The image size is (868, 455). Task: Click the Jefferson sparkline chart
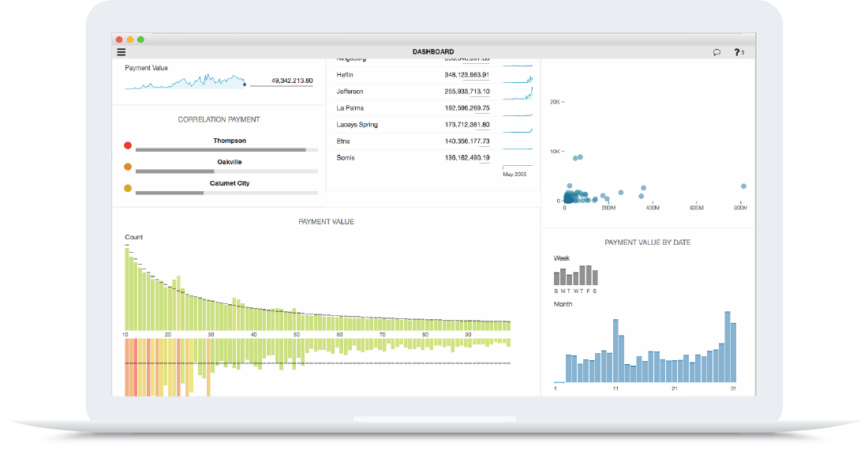point(518,94)
